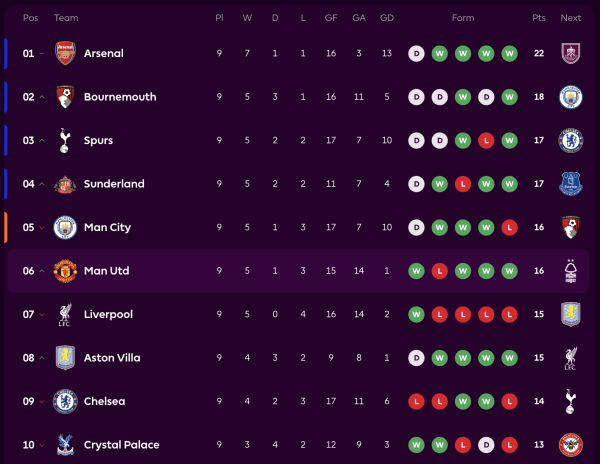Image resolution: width=600 pixels, height=464 pixels.
Task: Click Burnley crest in Arsenal's Next column
Action: coord(571,53)
